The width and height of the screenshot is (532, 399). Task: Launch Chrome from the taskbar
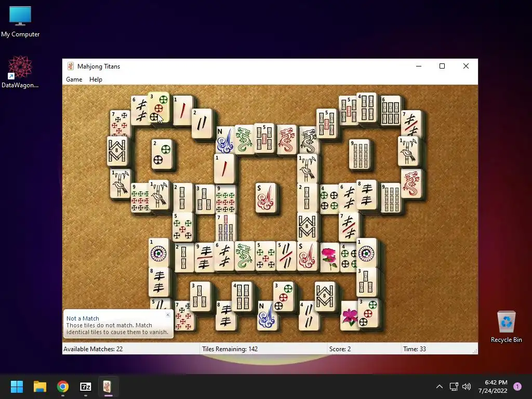(63, 387)
